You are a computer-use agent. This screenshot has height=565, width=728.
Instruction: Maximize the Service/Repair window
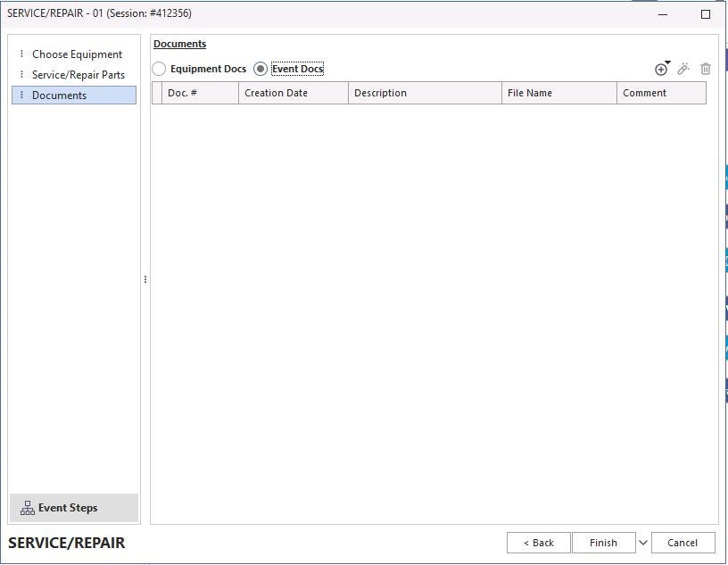(x=706, y=14)
